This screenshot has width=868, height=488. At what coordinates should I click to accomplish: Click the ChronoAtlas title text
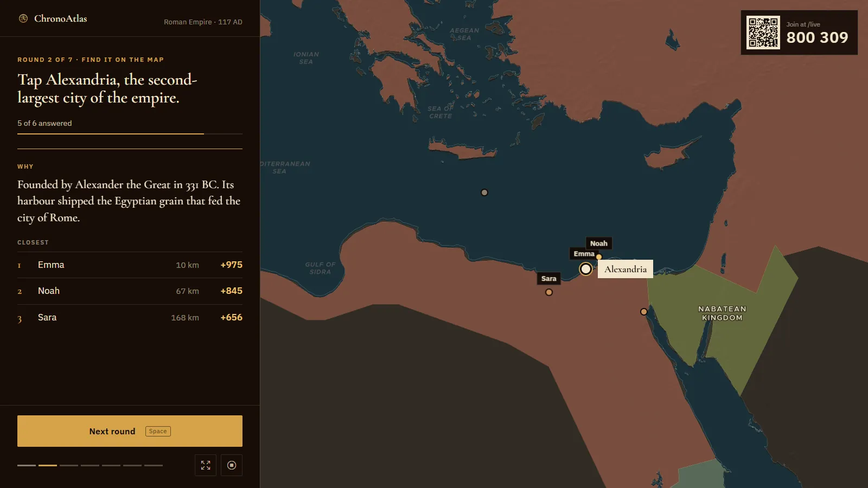click(61, 18)
